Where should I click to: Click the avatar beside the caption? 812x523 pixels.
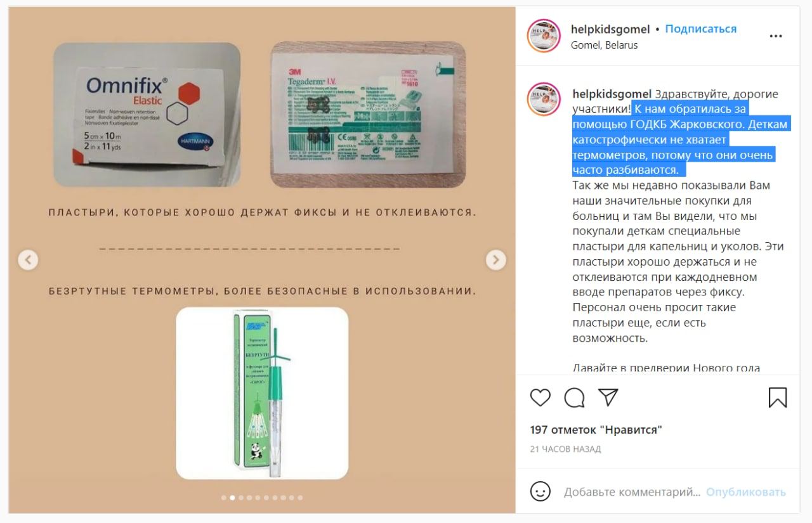pyautogui.click(x=544, y=100)
